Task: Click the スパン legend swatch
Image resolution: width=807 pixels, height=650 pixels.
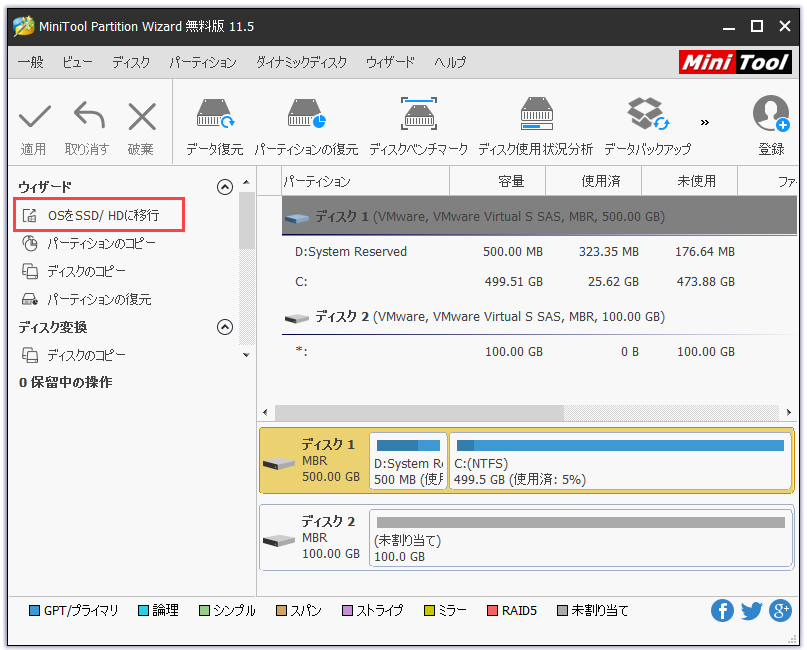Action: tap(282, 611)
